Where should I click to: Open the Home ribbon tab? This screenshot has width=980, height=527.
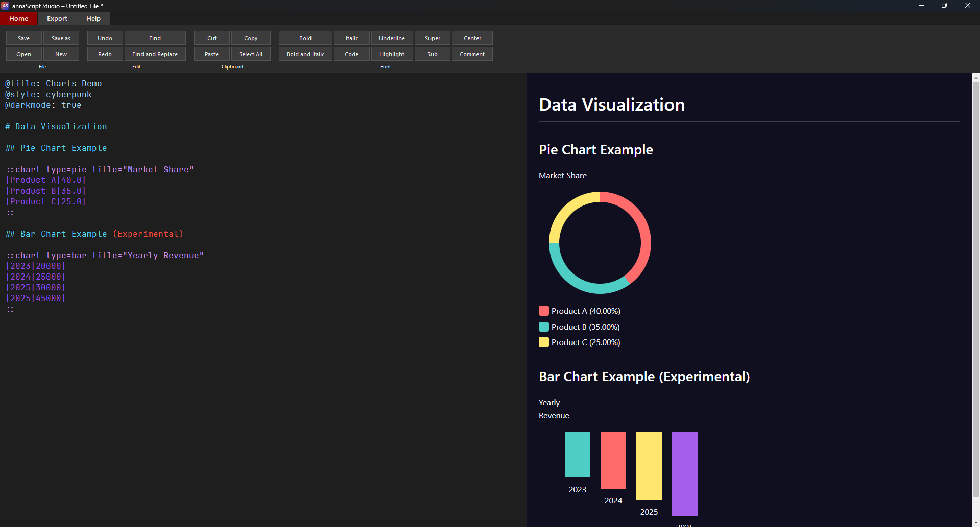tap(19, 18)
